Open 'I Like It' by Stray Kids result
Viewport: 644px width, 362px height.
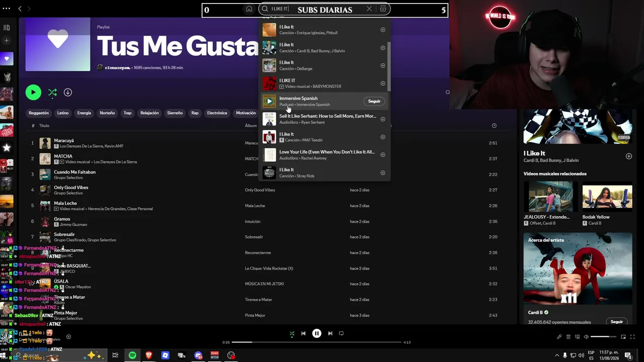click(x=325, y=172)
